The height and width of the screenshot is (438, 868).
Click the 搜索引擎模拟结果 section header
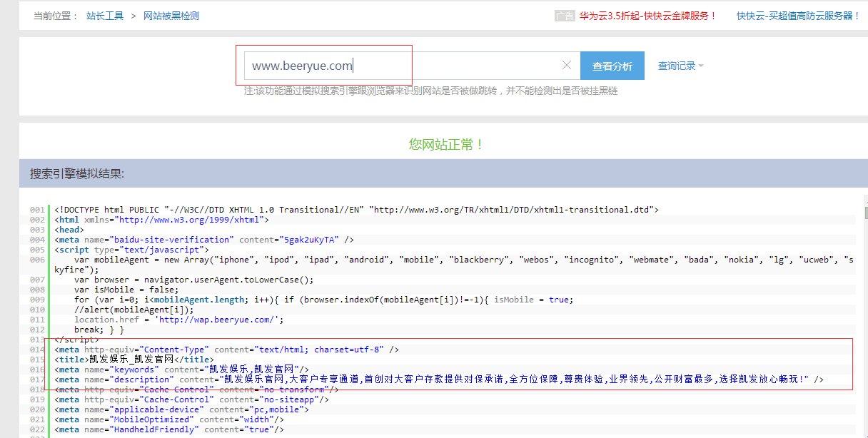[x=77, y=173]
